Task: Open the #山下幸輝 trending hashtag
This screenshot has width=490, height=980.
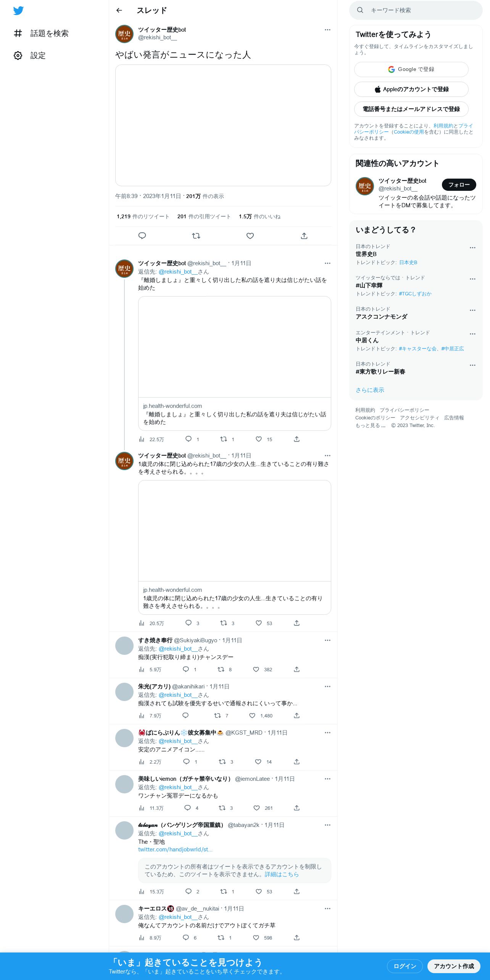Action: click(369, 285)
